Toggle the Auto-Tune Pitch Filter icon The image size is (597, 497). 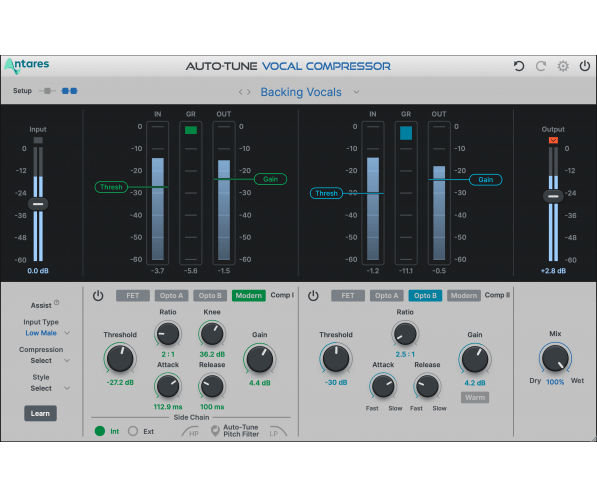click(x=215, y=431)
